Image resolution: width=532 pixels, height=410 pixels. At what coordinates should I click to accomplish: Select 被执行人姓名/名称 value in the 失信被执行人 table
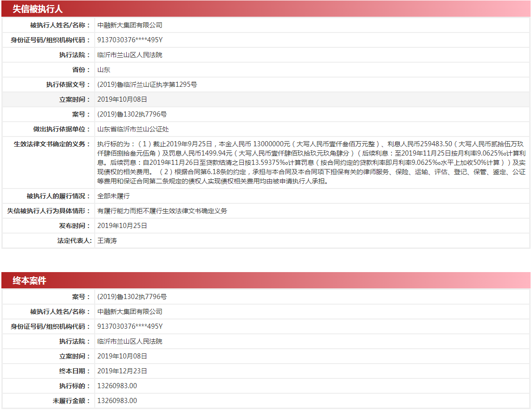click(x=130, y=25)
